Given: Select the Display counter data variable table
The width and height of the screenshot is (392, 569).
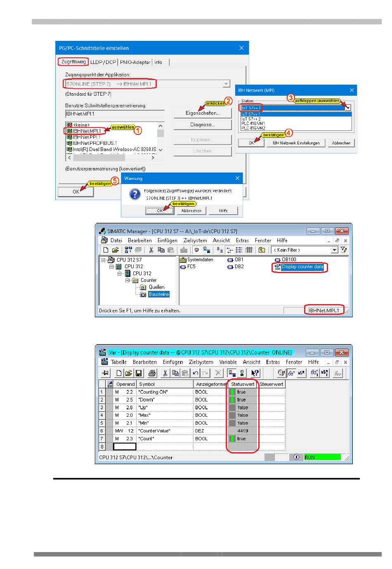Looking at the screenshot, I should tap(299, 267).
